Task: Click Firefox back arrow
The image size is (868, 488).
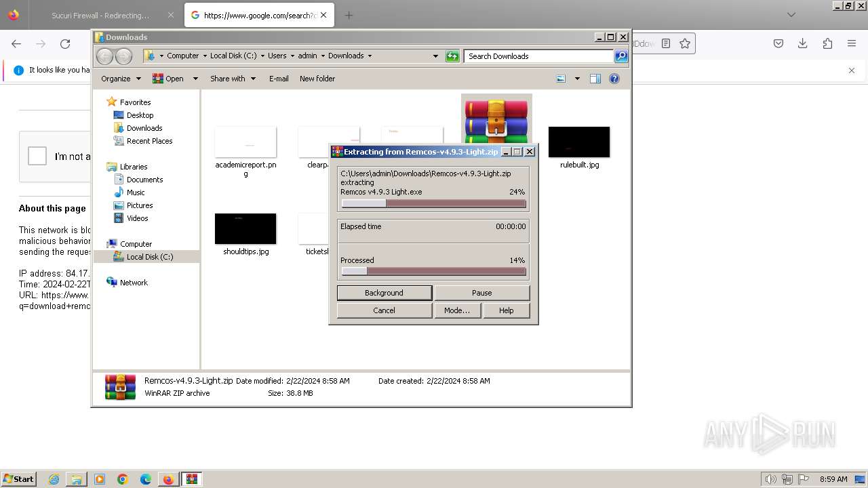Action: click(16, 43)
